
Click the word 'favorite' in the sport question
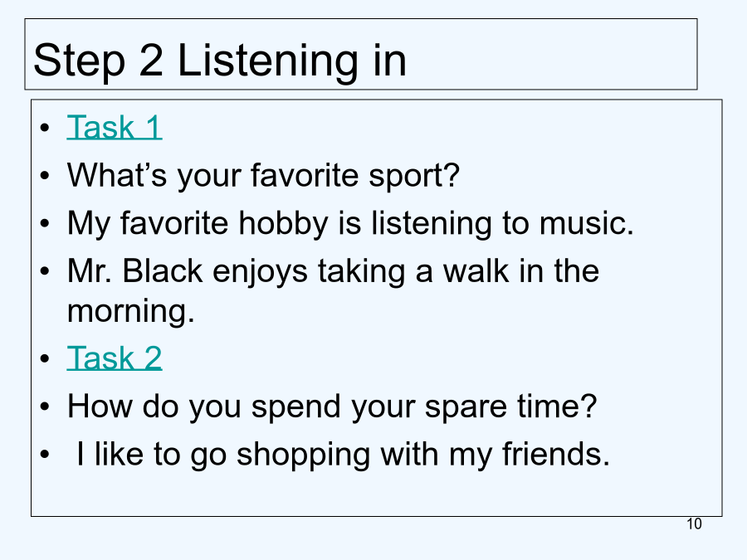click(x=305, y=175)
